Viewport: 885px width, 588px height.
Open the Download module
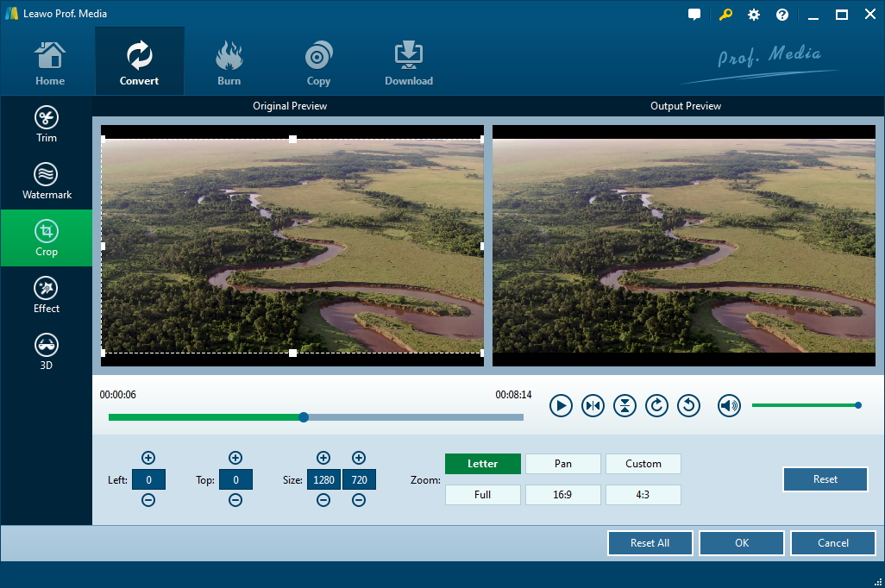coord(408,60)
